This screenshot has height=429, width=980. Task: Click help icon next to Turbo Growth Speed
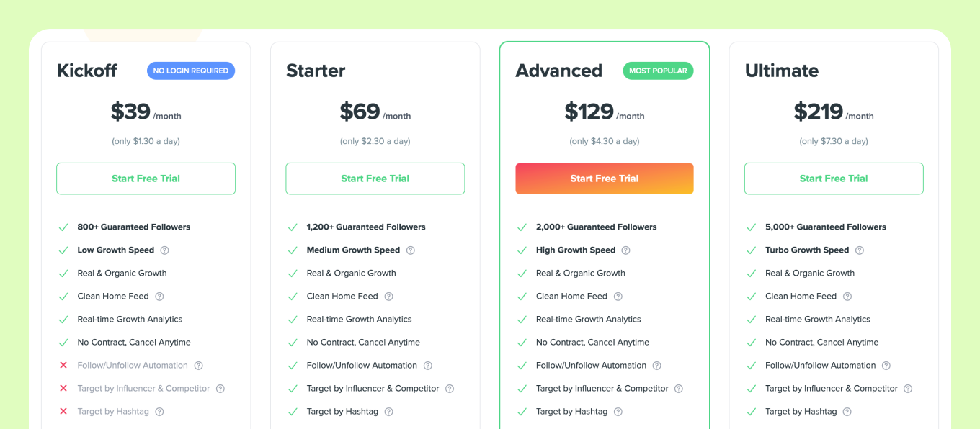859,250
